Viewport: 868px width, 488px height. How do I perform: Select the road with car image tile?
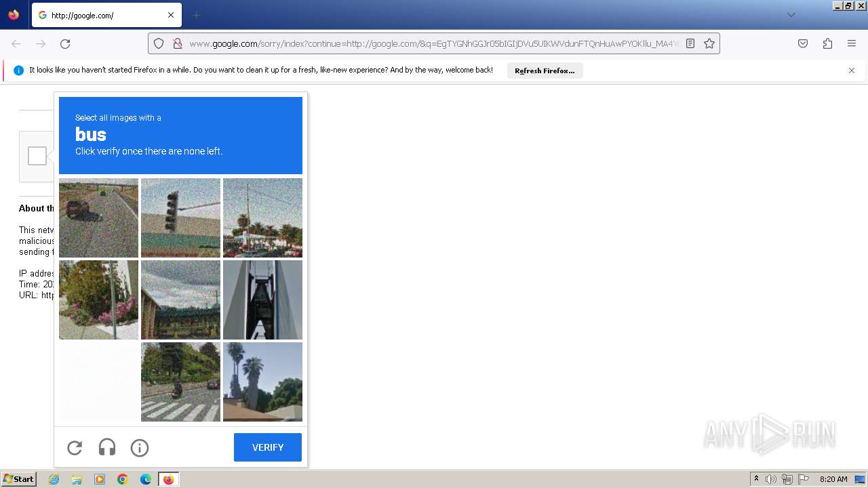tap(98, 218)
